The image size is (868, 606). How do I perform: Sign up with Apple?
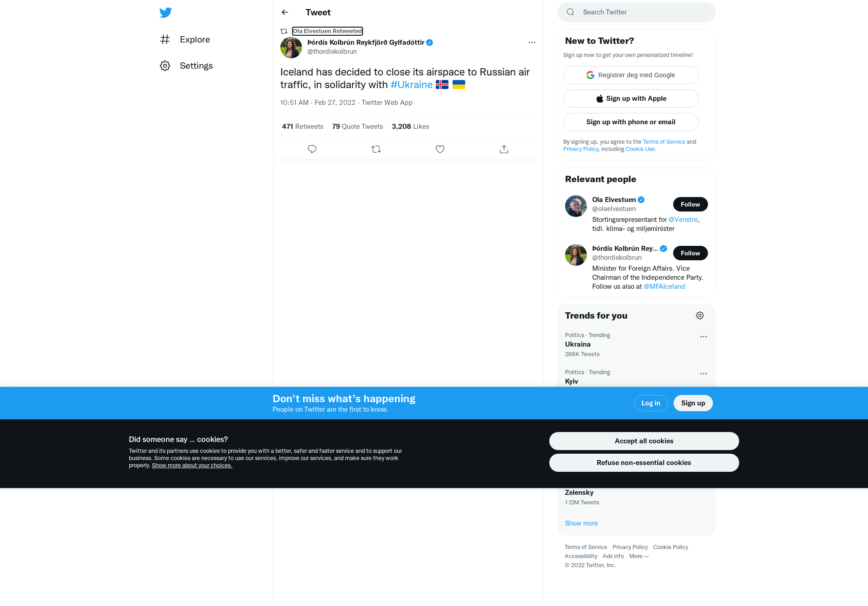pos(631,99)
